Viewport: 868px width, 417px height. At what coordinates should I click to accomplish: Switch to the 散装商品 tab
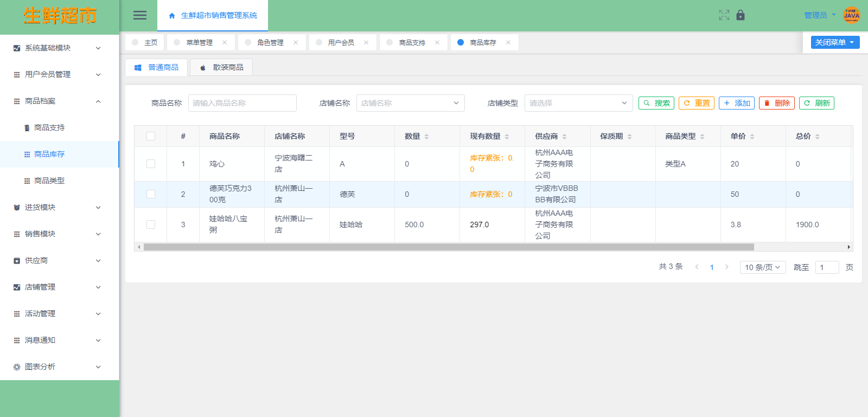pos(221,67)
